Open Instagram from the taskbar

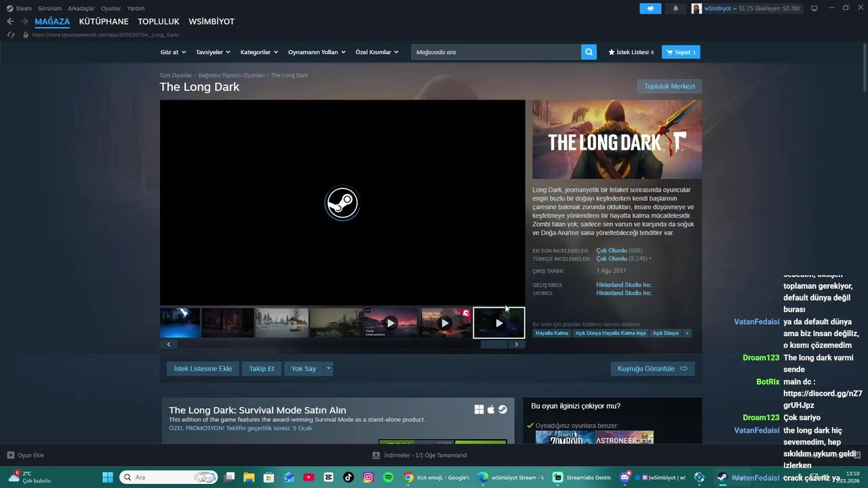(x=368, y=477)
